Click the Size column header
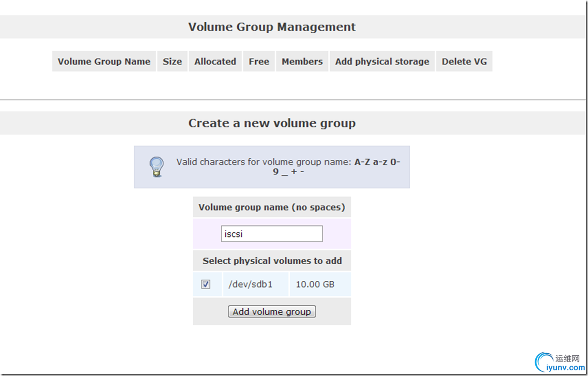The width and height of the screenshot is (588, 376). tap(172, 61)
